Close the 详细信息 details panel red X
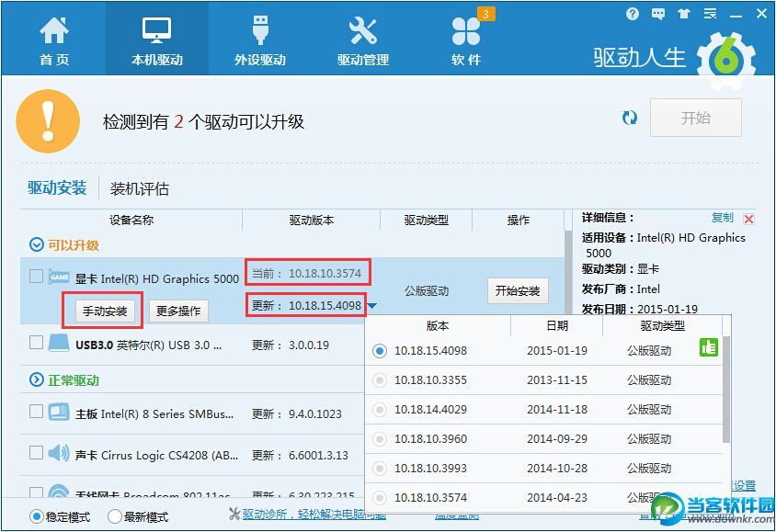The image size is (776, 532). tap(748, 219)
